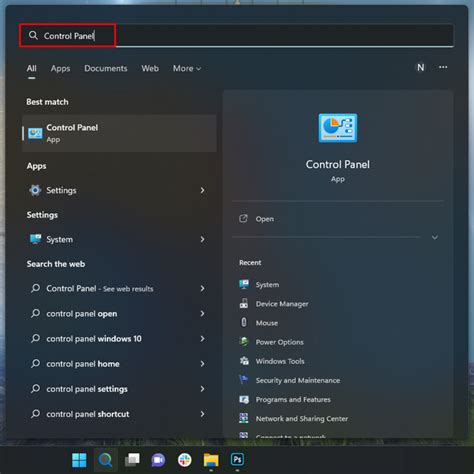The height and width of the screenshot is (474, 474).
Task: Open Programs and Features from Recent
Action: tap(293, 399)
